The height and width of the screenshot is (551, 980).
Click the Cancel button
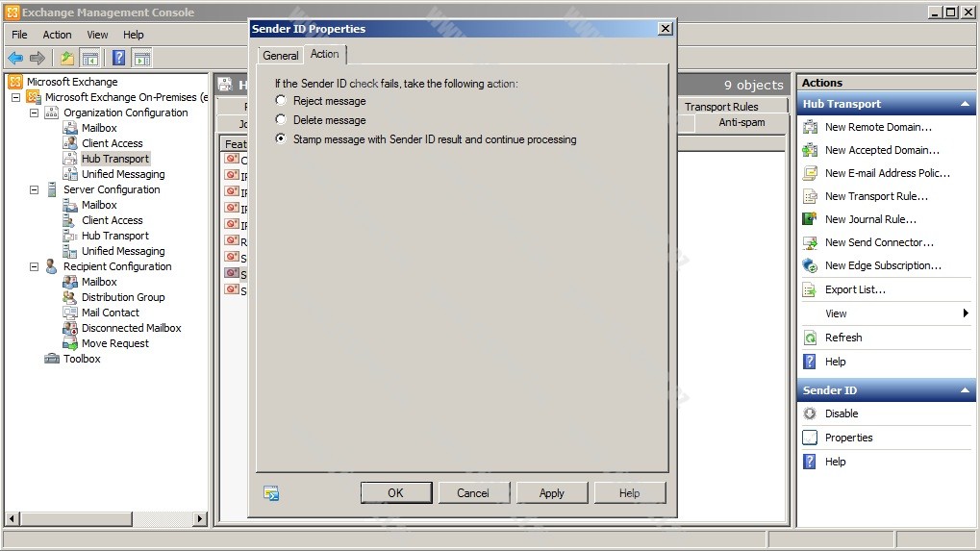pyautogui.click(x=473, y=493)
